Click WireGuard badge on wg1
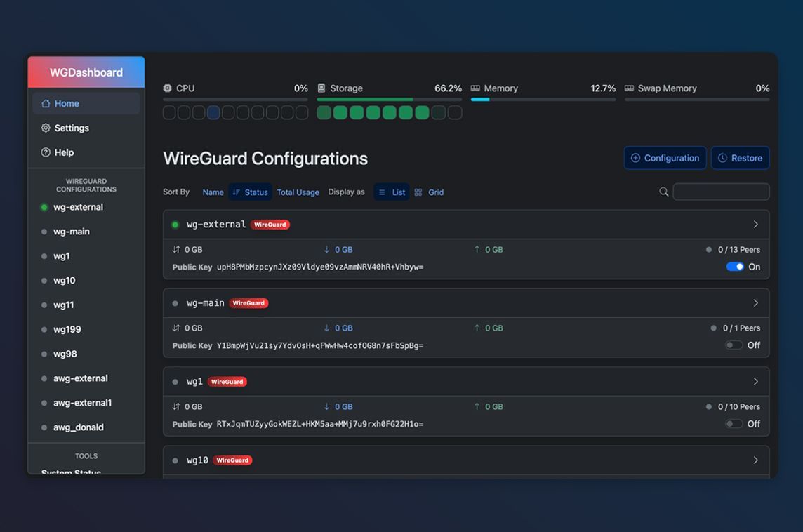This screenshot has height=532, width=803. 227,382
